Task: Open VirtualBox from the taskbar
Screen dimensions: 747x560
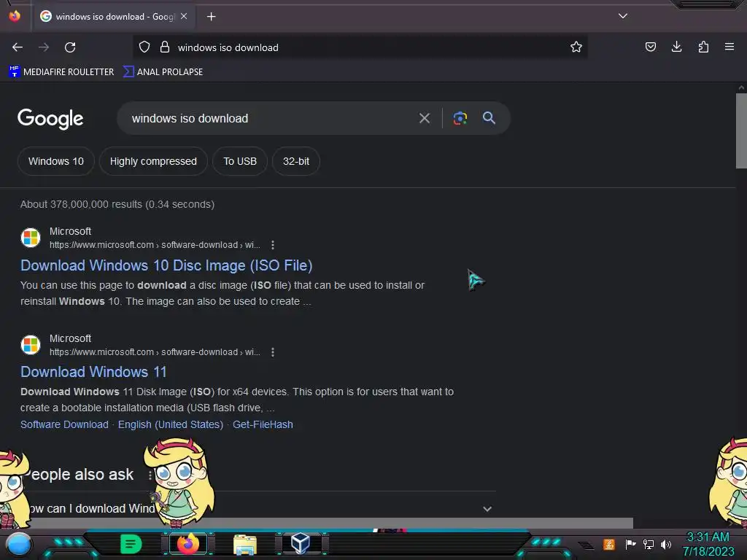Action: click(x=301, y=543)
